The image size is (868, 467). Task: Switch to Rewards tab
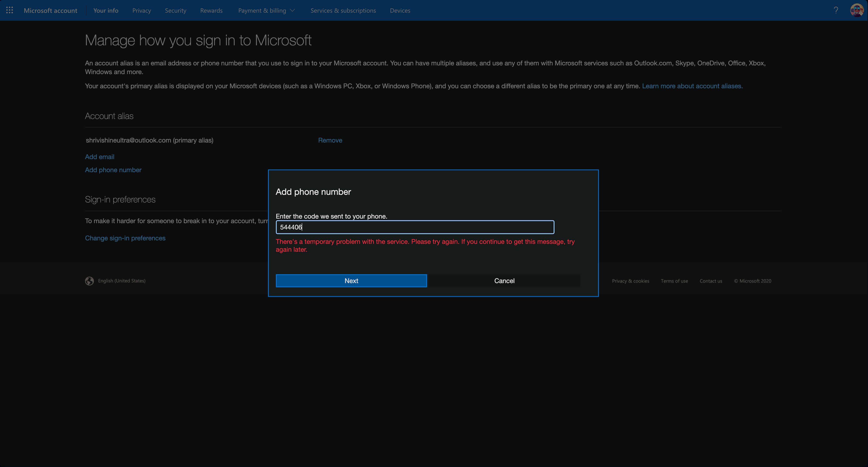211,10
